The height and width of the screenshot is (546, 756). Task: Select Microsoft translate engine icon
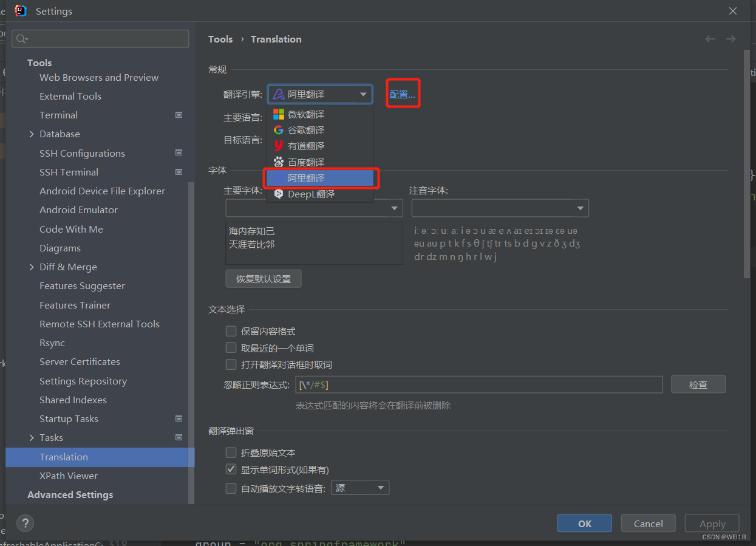[279, 114]
